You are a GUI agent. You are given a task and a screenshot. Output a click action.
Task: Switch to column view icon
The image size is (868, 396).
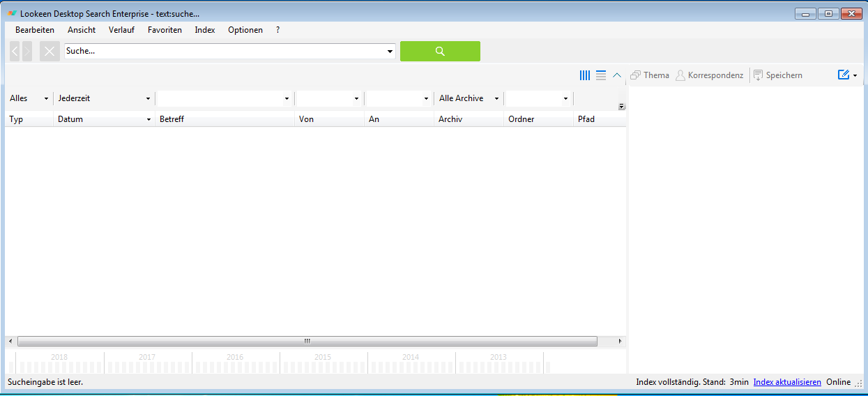pyautogui.click(x=585, y=75)
